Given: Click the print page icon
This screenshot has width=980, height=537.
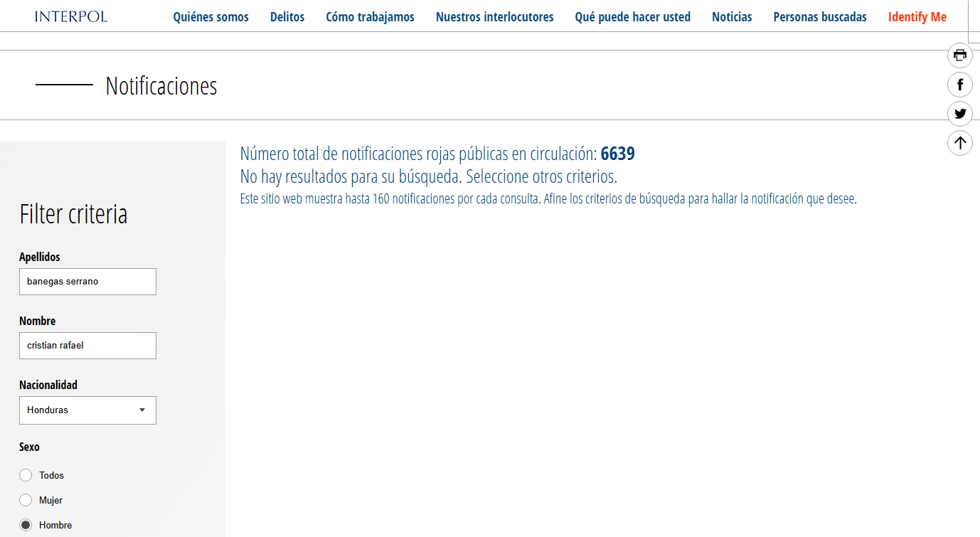Looking at the screenshot, I should click(x=960, y=55).
